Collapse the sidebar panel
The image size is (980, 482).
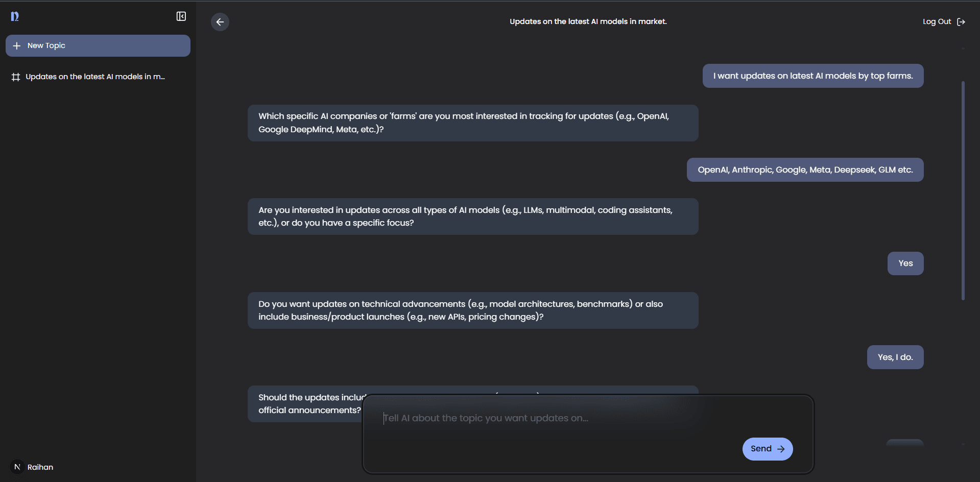coord(181,16)
